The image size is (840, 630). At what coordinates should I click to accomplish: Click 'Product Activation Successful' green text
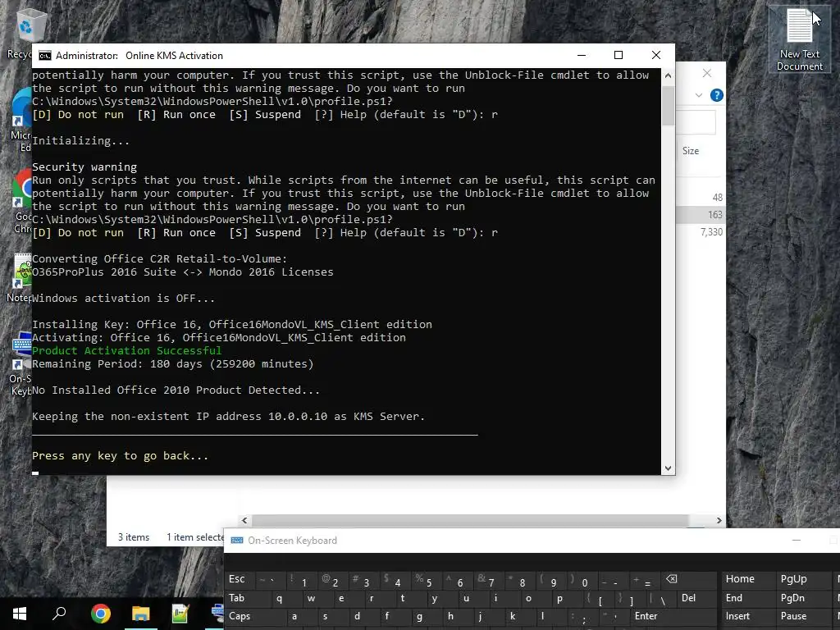coord(126,351)
